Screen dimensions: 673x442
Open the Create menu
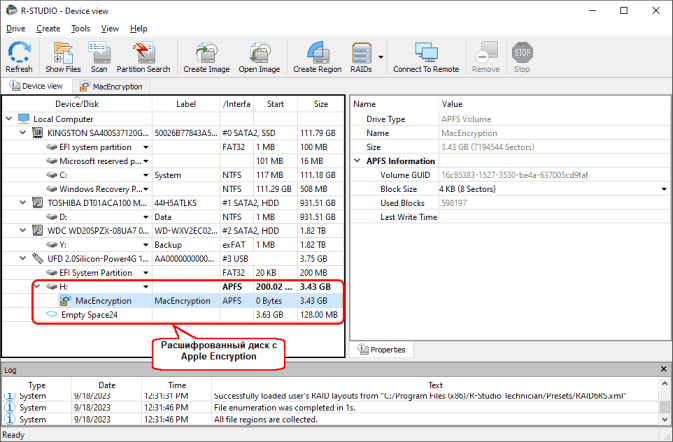48,28
